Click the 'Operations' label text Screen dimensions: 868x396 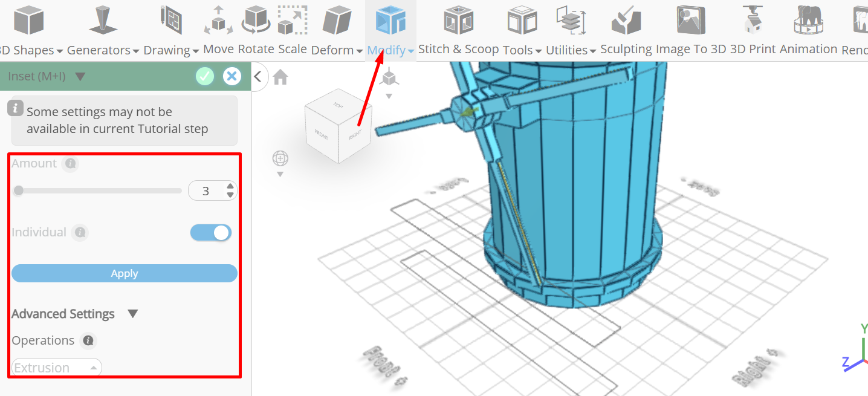click(43, 341)
